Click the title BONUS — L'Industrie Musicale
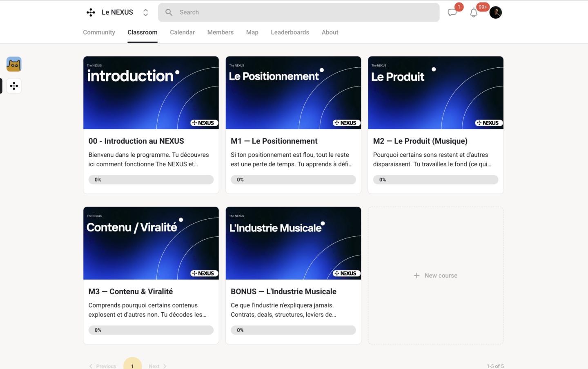588x369 pixels. pos(283,291)
